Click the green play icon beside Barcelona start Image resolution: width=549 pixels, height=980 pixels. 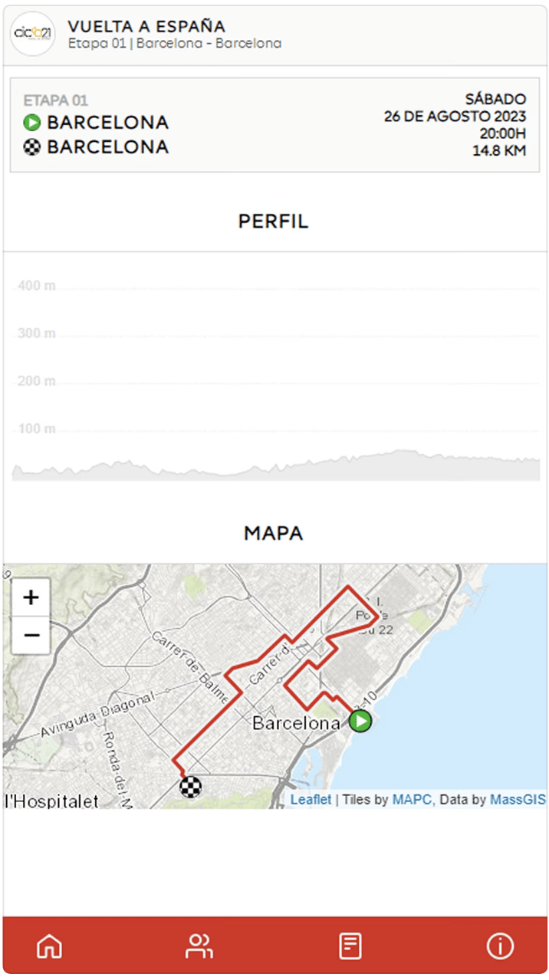tap(31, 123)
